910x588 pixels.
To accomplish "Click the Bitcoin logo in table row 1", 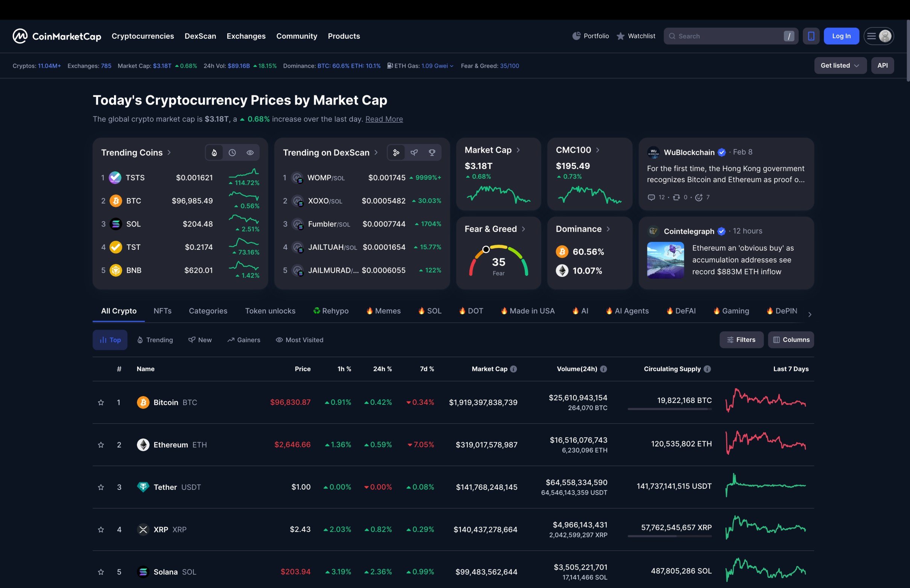I will (143, 403).
